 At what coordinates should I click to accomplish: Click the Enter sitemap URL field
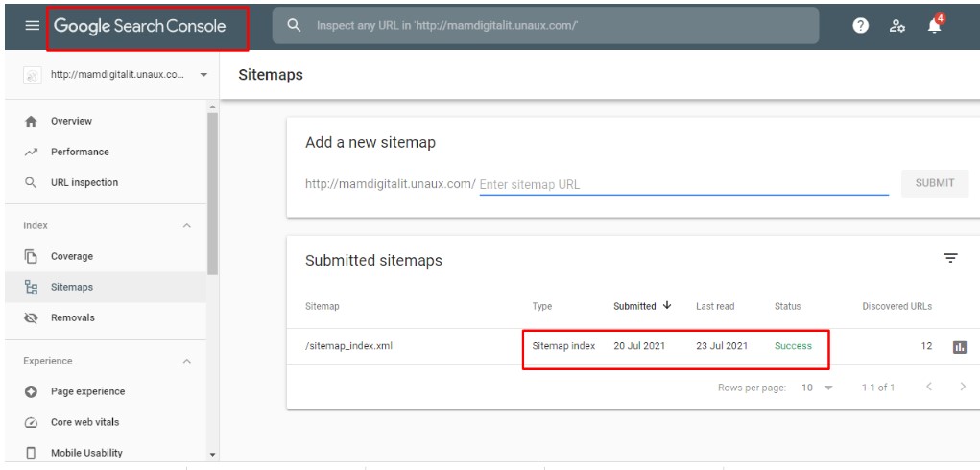click(683, 184)
